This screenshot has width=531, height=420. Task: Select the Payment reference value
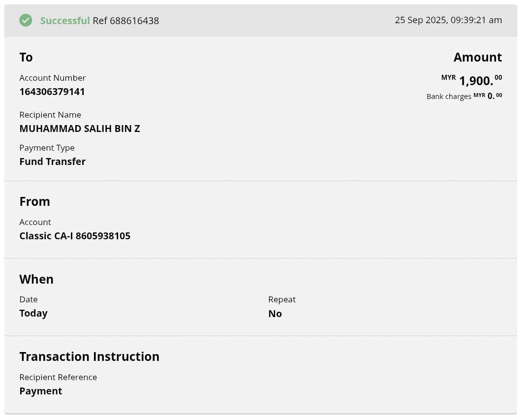point(41,391)
